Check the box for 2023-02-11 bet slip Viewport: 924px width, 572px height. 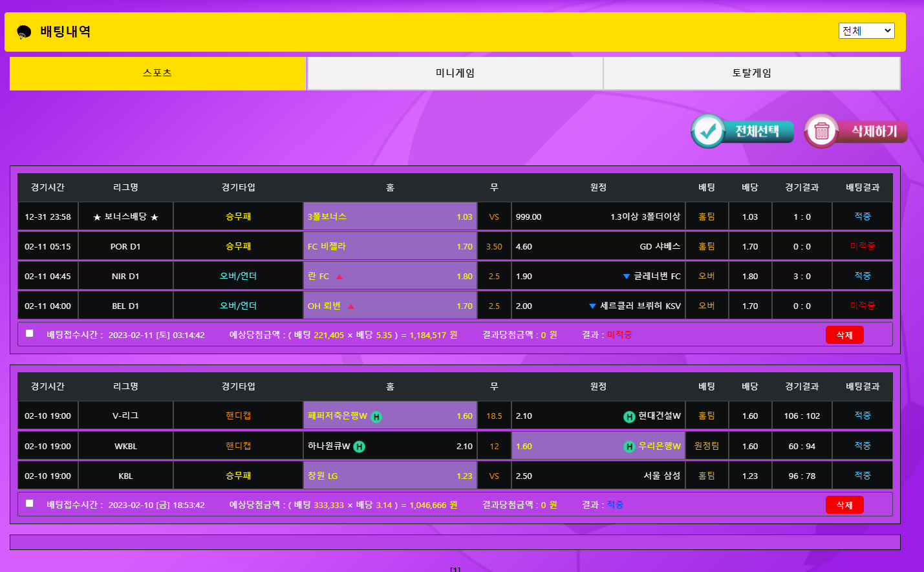click(30, 334)
